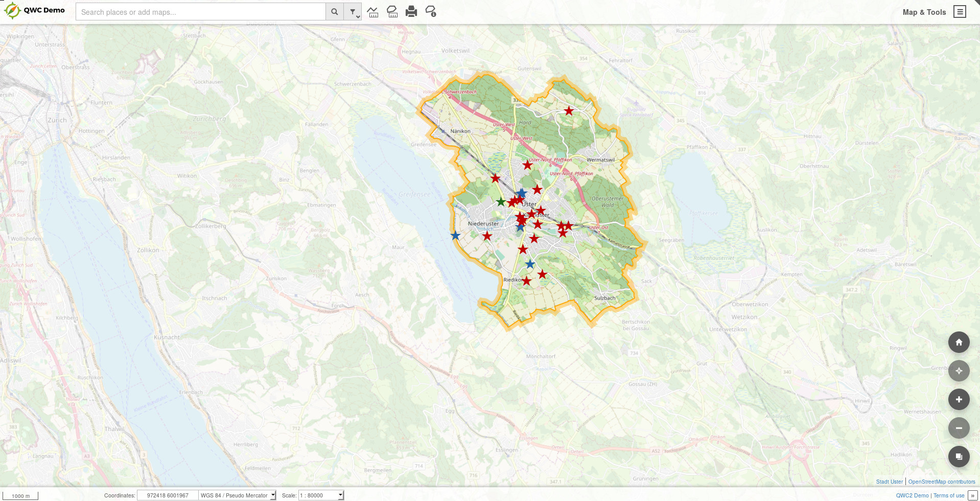
Task: Click the Sulzbach place label
Action: click(x=605, y=298)
